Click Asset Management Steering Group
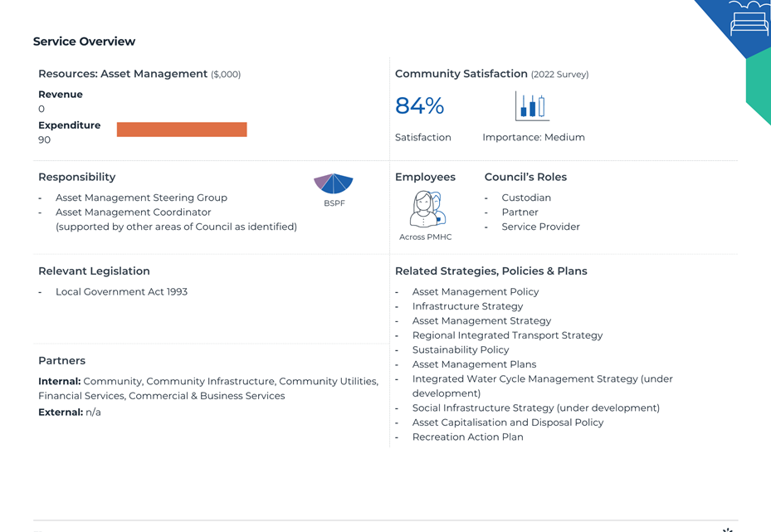 click(141, 198)
